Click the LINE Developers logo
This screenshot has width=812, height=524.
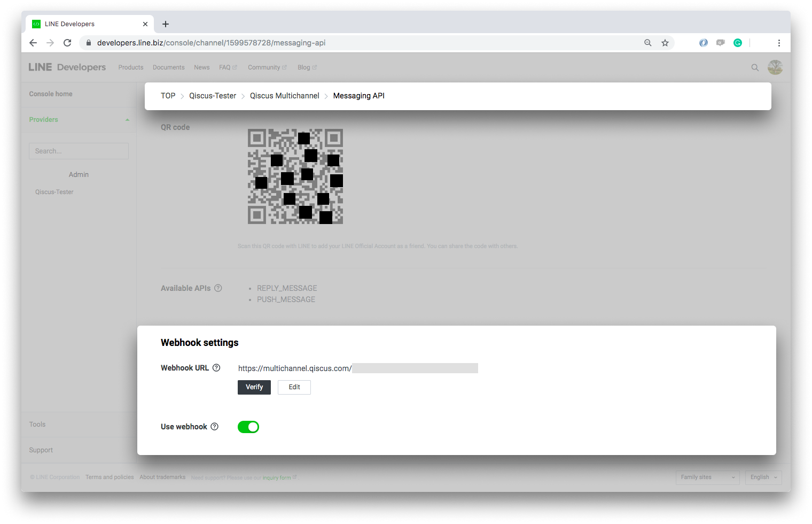[67, 67]
